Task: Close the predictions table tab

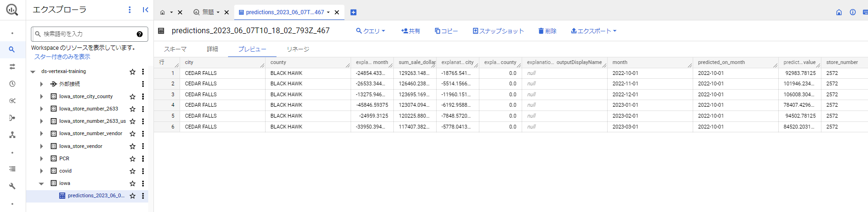Action: 337,12
